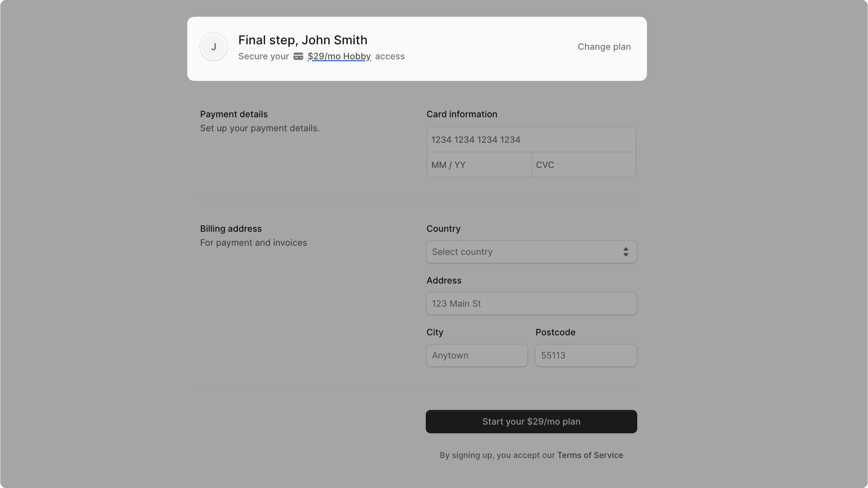
Task: Click into the CVC field
Action: tap(583, 165)
